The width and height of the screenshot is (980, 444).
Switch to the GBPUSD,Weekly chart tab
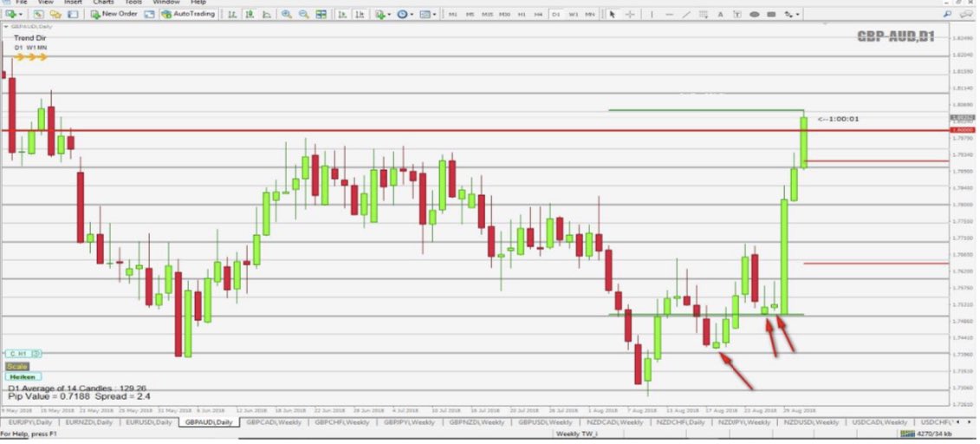click(x=546, y=422)
